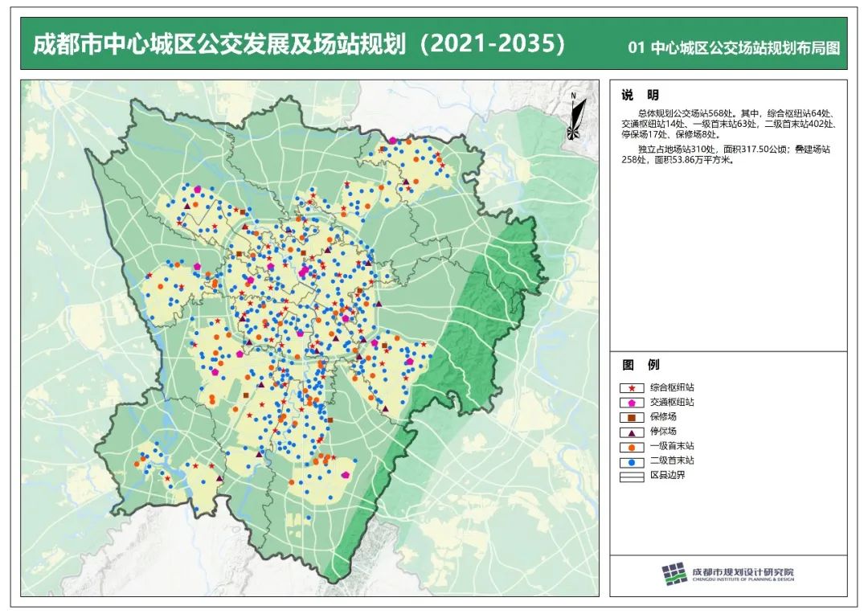Click the double-line legend symbol for 区县边界
868x614 pixels.
pyautogui.click(x=632, y=476)
